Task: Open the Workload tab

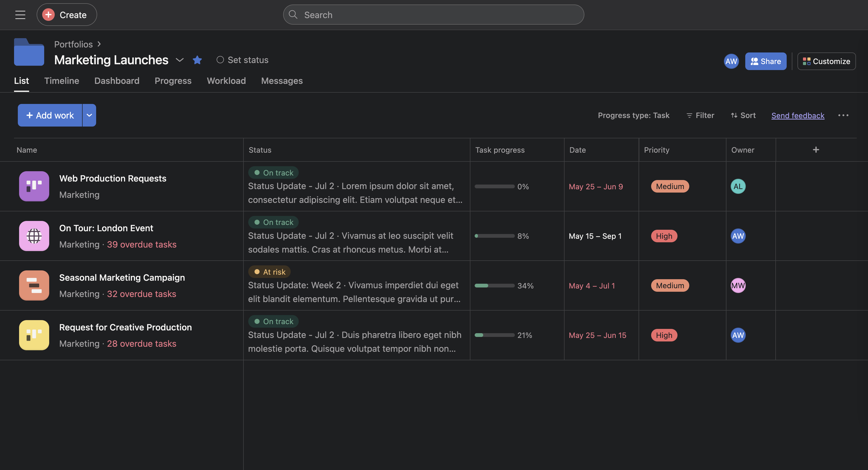Action: [x=226, y=81]
